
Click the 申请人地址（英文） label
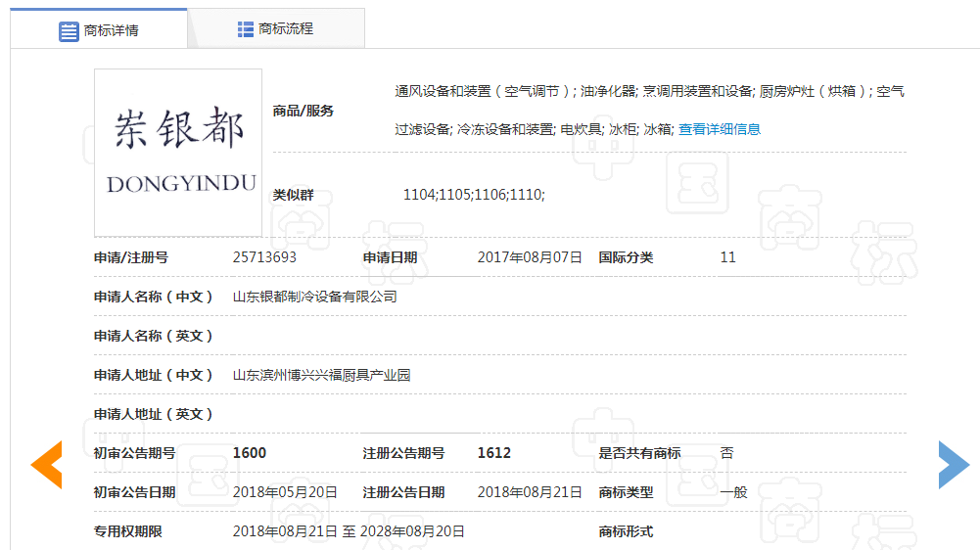pos(153,414)
